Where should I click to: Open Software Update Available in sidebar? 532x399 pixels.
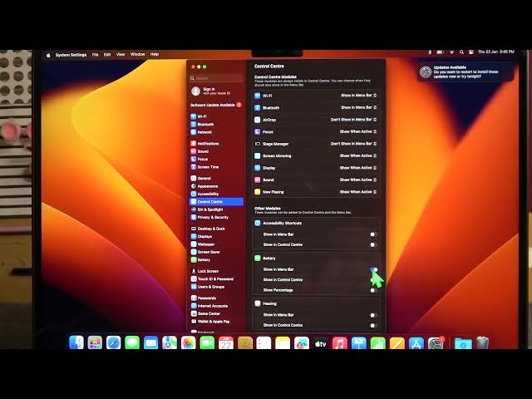point(216,105)
